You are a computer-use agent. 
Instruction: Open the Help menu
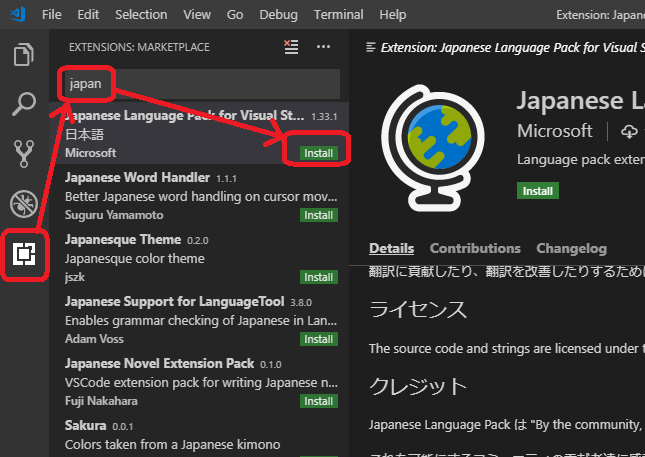393,15
